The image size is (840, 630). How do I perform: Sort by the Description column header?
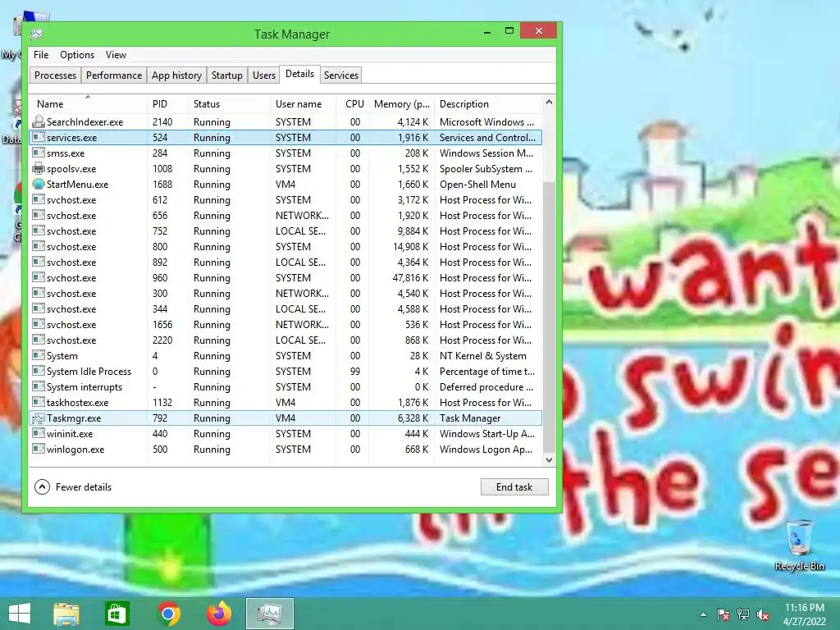(489, 104)
